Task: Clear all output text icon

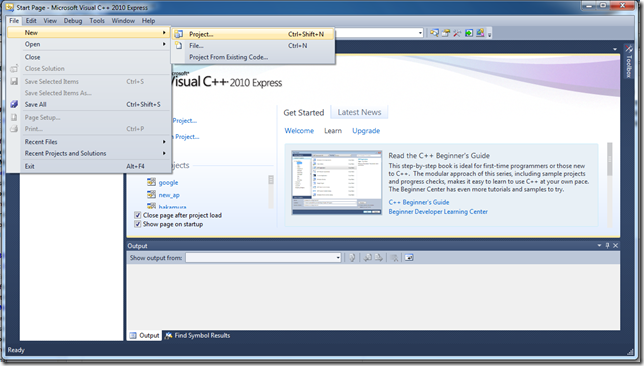Action: (x=394, y=258)
